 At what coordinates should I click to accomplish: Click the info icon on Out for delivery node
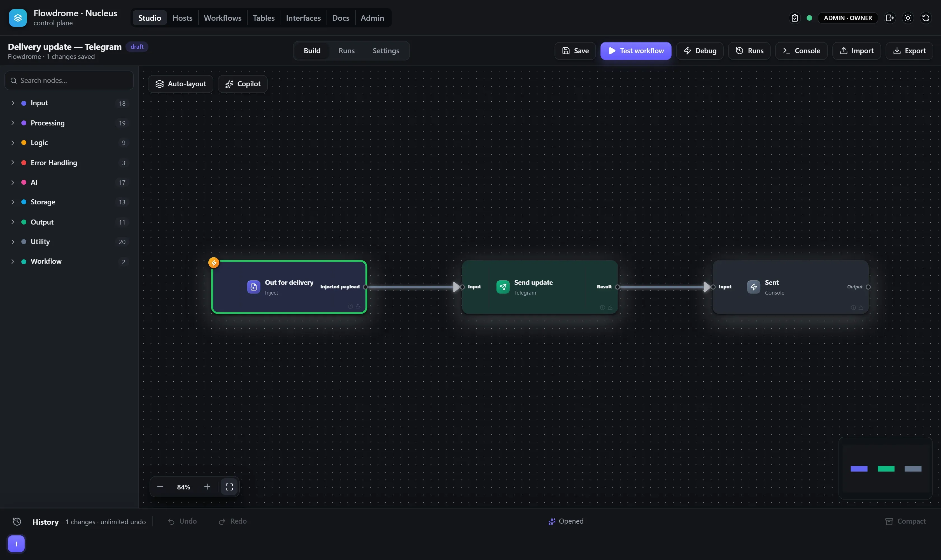[x=350, y=306]
